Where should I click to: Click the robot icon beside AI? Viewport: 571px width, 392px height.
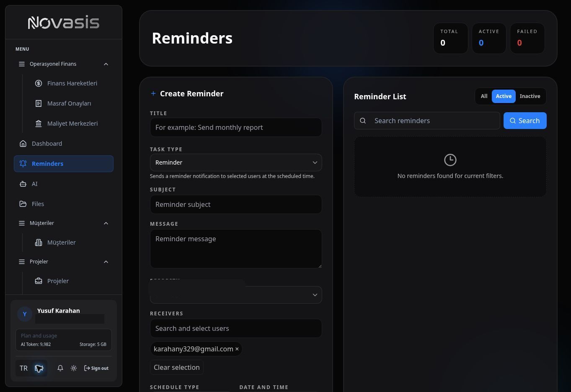(23, 184)
